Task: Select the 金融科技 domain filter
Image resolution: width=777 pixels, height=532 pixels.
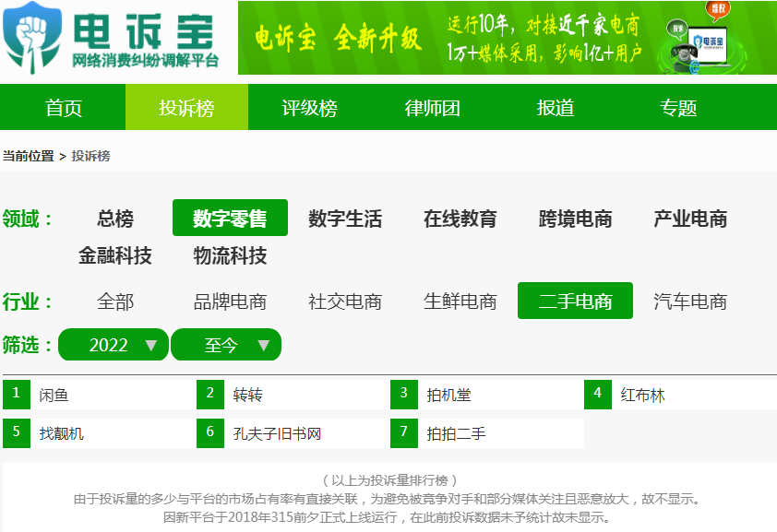Action: coord(115,255)
